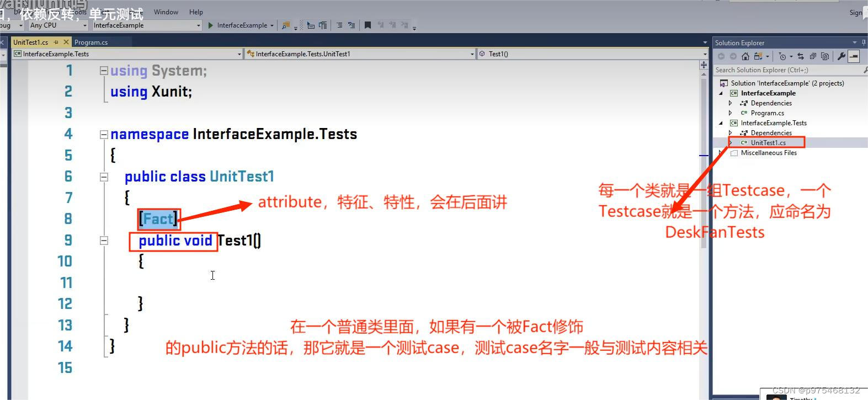The image size is (868, 400).
Task: Collapse the Test1 method block
Action: 103,241
